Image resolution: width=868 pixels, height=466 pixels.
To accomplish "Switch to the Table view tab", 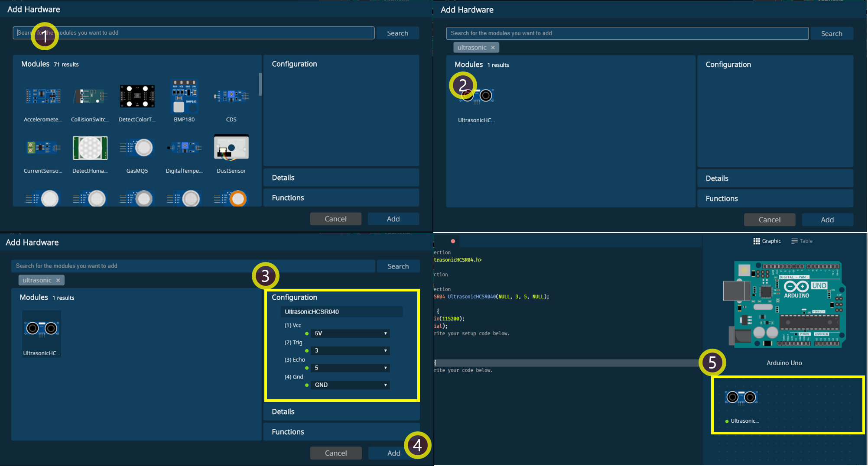I will click(x=802, y=241).
